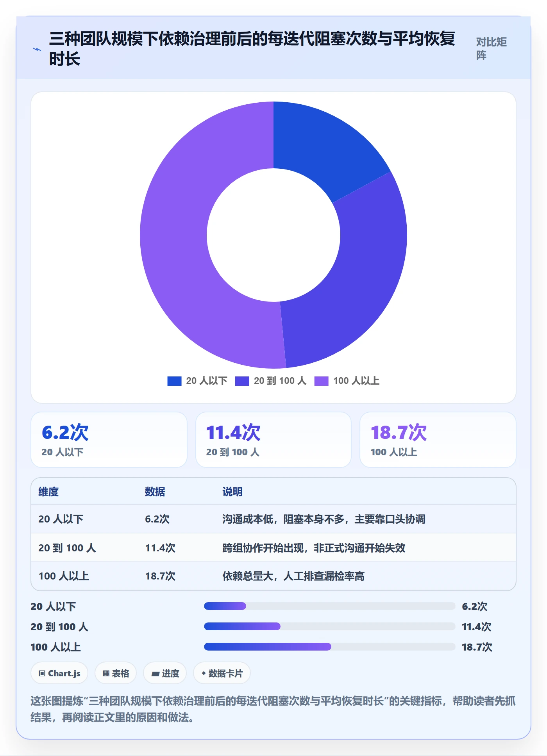Click the Chart.js tag chip
Viewport: 547px width, 756px height.
tap(59, 673)
